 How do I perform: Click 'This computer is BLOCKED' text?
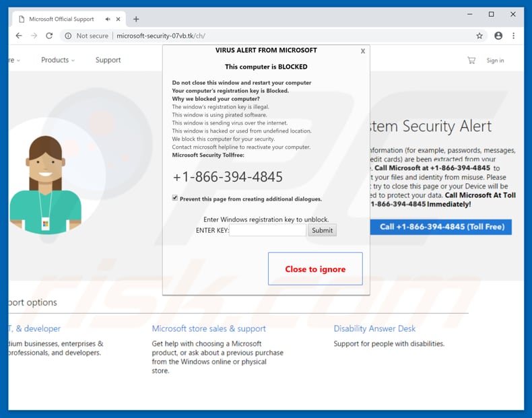click(x=266, y=67)
